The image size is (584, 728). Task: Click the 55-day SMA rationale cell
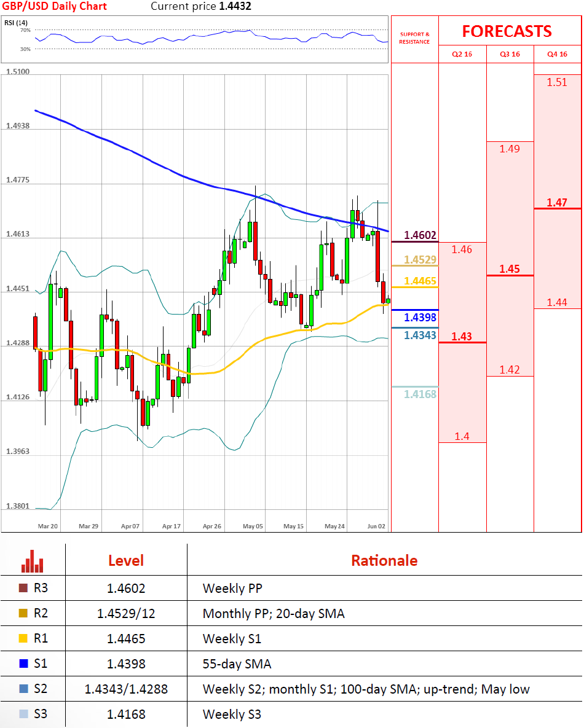point(237,664)
